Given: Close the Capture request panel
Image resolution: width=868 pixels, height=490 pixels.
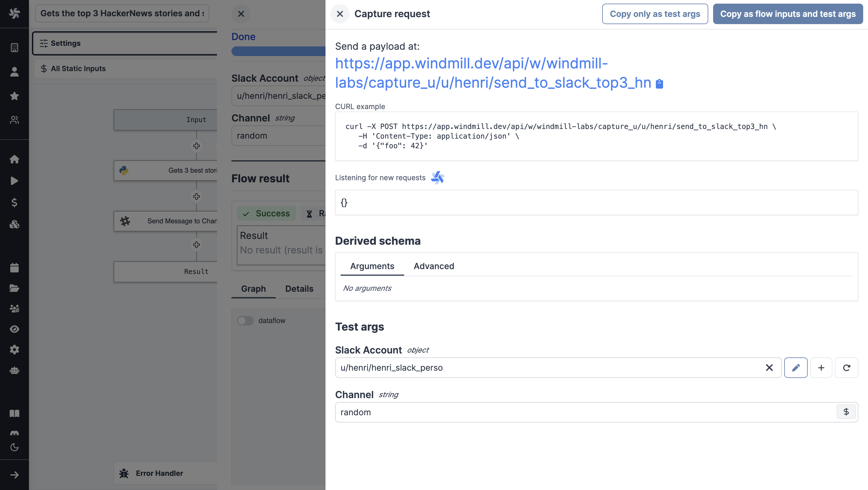Looking at the screenshot, I should click(340, 14).
